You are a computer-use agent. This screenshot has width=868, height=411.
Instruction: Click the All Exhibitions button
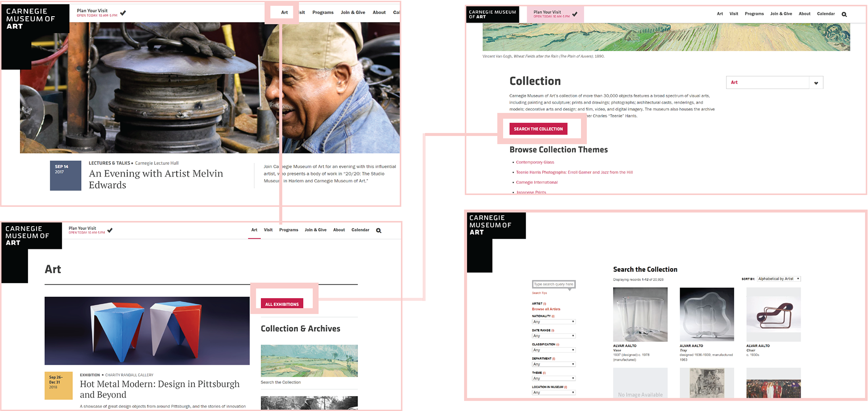pyautogui.click(x=282, y=304)
